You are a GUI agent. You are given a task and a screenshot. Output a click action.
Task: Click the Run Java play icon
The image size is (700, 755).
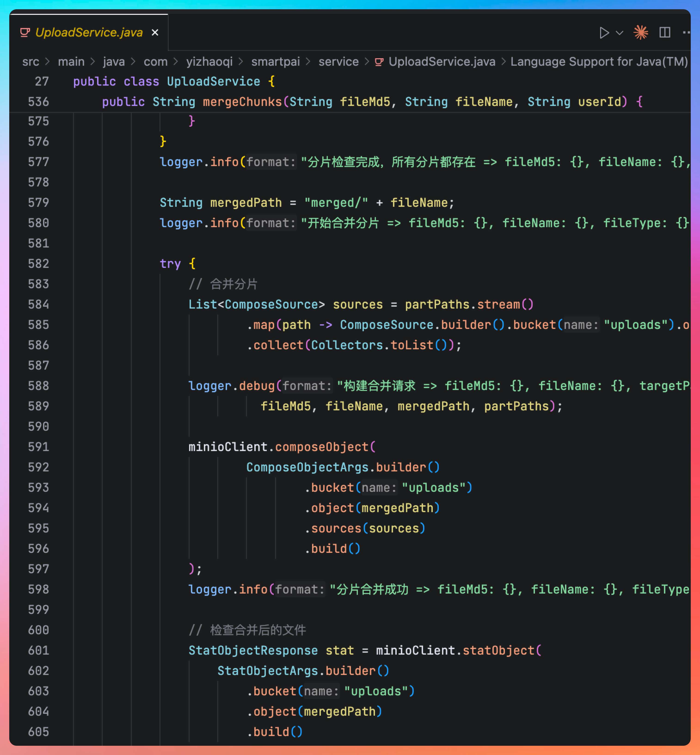(604, 33)
